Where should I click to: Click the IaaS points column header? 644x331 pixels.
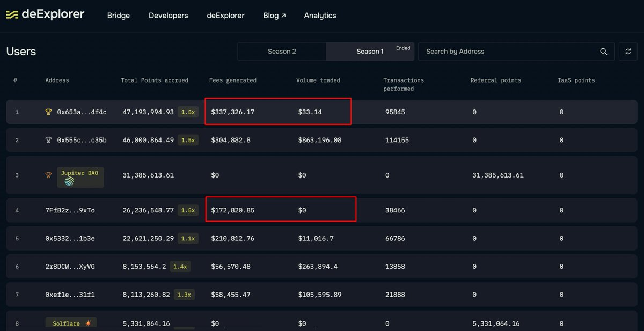[x=576, y=80]
